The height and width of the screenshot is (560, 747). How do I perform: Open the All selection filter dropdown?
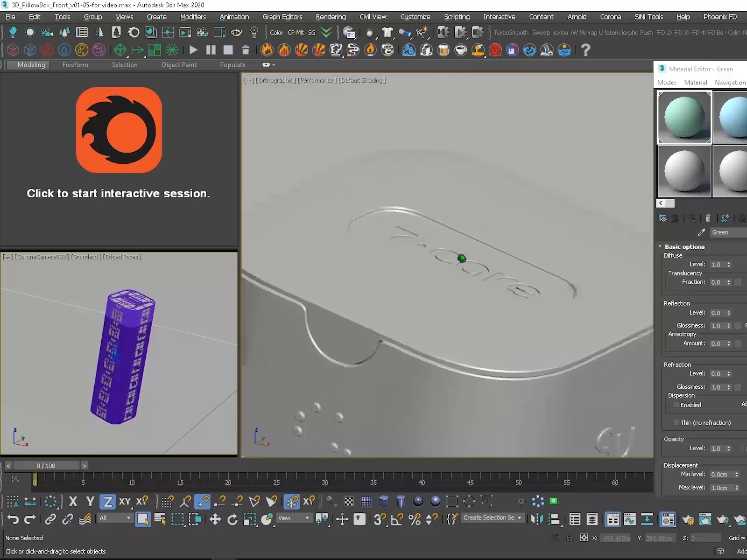[115, 518]
